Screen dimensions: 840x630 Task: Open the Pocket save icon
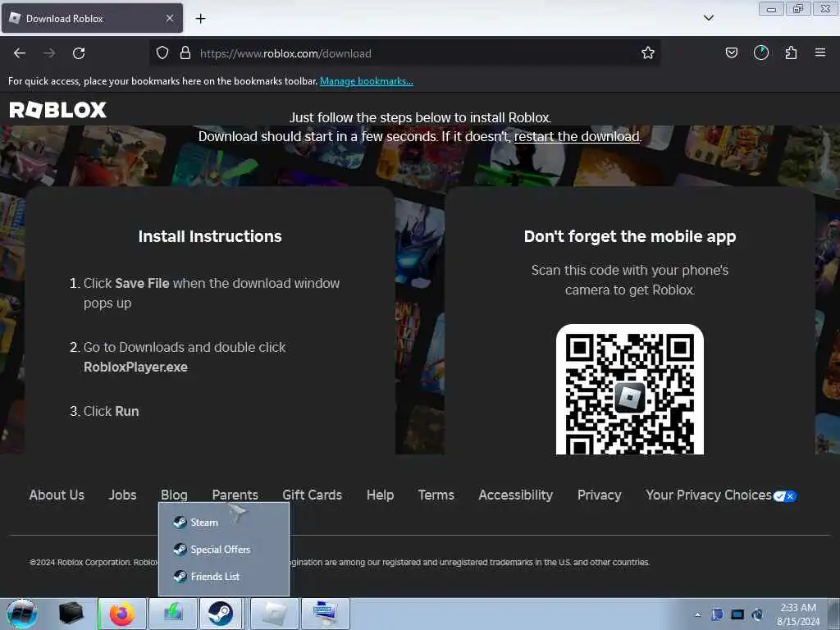tap(731, 52)
